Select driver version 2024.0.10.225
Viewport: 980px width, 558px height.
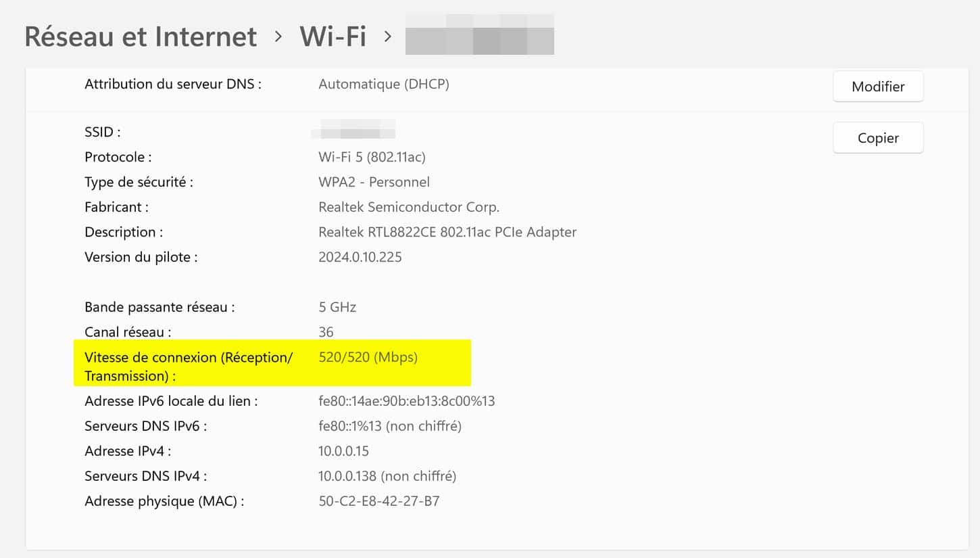(360, 257)
